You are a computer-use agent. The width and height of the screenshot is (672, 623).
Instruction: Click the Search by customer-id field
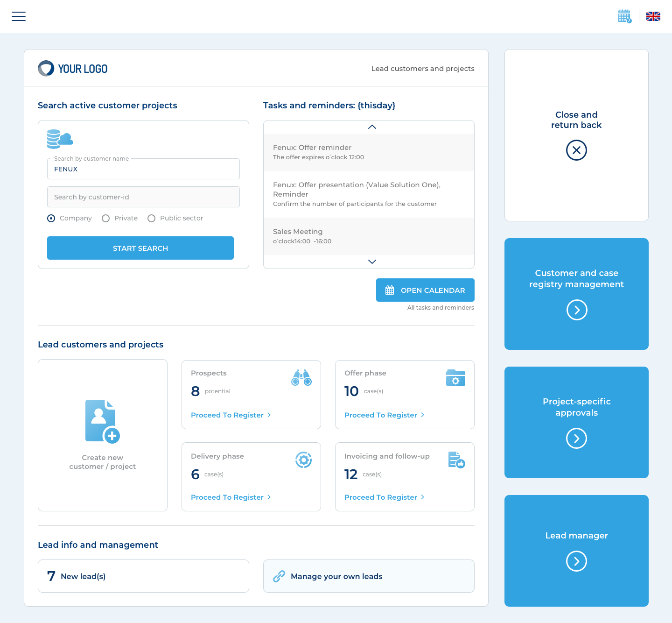tap(143, 197)
